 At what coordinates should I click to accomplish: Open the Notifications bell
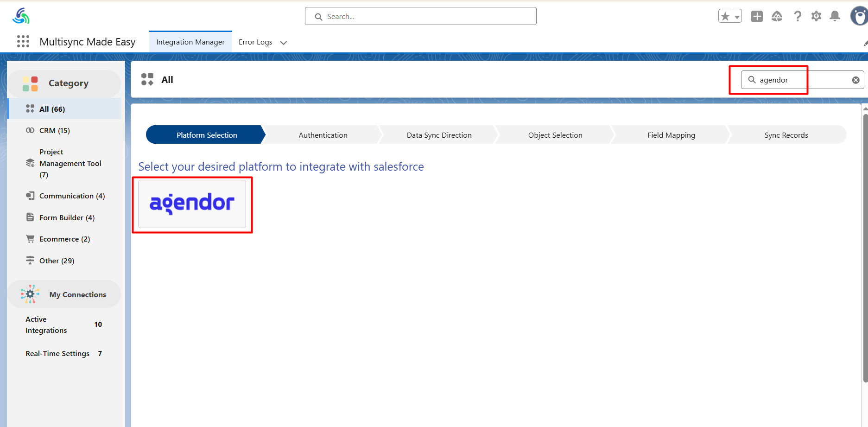click(x=835, y=16)
